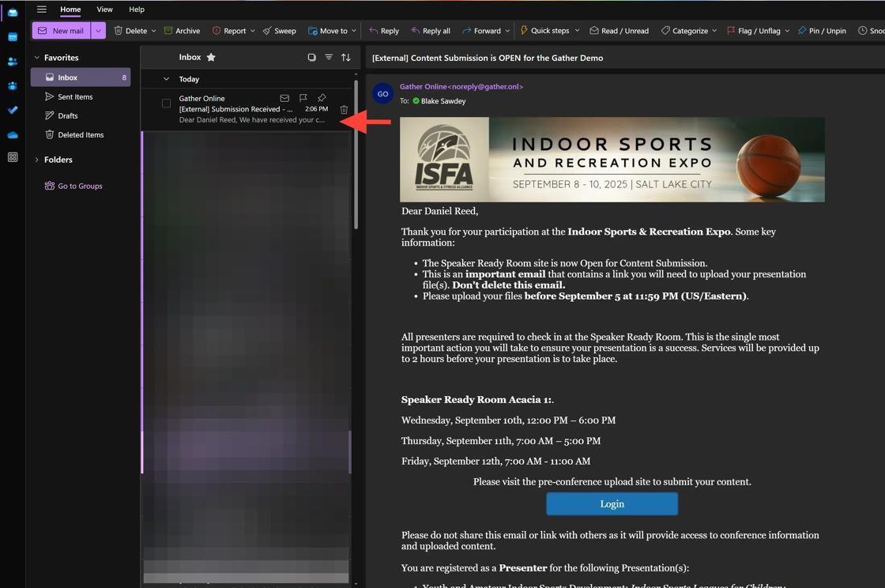This screenshot has width=885, height=588.
Task: Expand the Report dropdown arrow
Action: point(253,31)
